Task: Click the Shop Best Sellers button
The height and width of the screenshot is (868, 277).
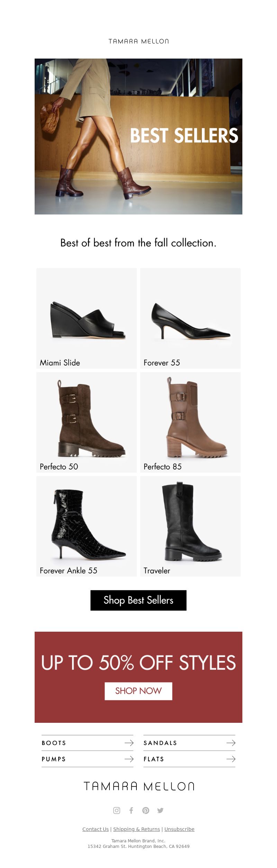Action: click(138, 600)
